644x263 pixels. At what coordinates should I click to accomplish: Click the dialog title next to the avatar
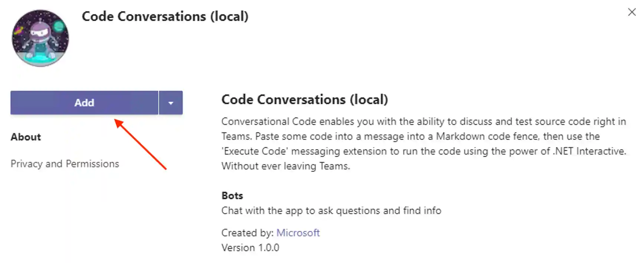[165, 16]
